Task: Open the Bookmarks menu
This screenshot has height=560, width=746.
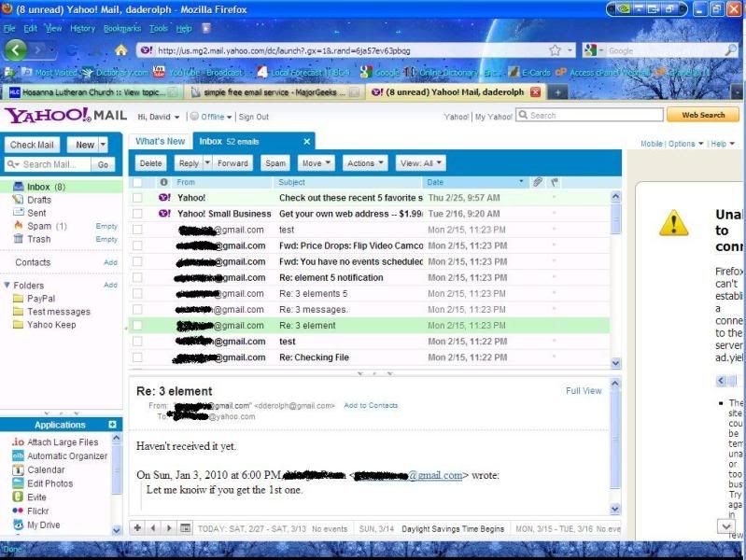Action: 122,29
